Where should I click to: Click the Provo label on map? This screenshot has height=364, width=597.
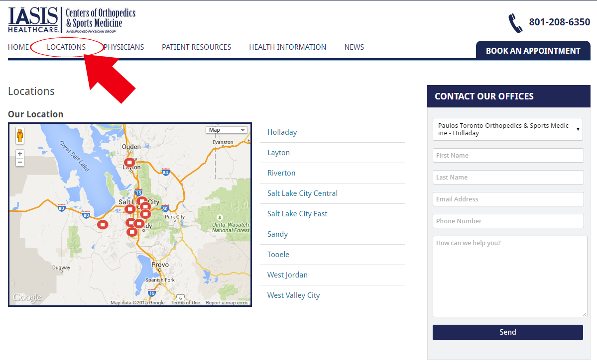(160, 265)
